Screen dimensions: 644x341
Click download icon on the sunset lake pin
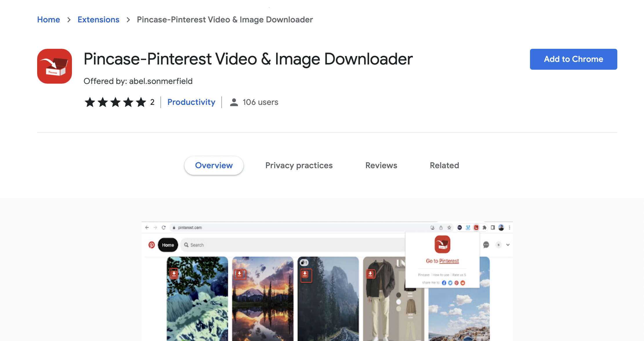click(x=240, y=274)
